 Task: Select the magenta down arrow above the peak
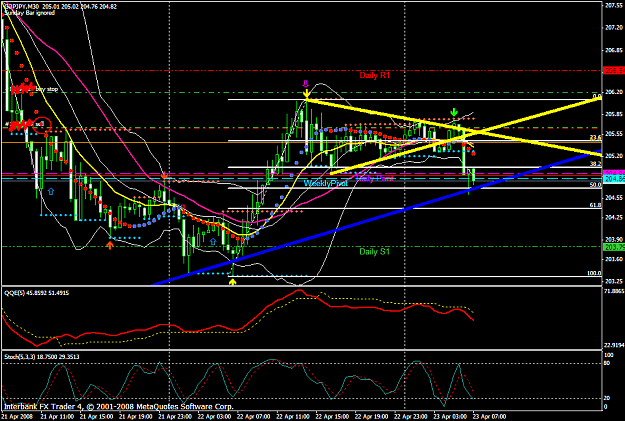tap(306, 84)
